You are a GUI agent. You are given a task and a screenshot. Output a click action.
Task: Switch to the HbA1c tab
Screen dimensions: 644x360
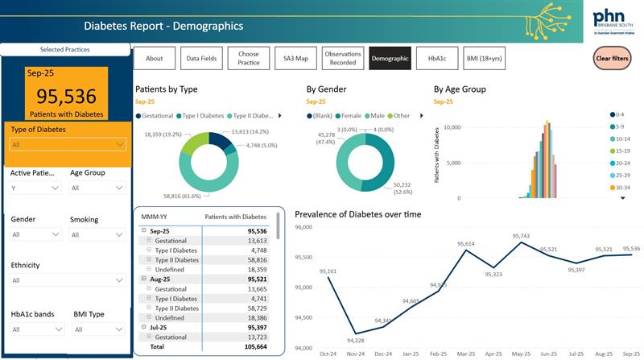click(x=437, y=58)
